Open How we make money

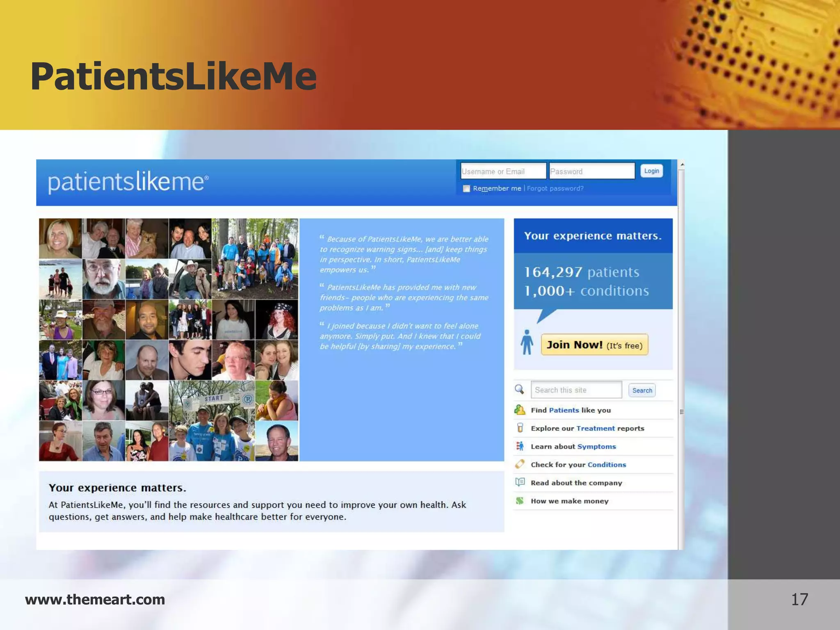pyautogui.click(x=569, y=501)
